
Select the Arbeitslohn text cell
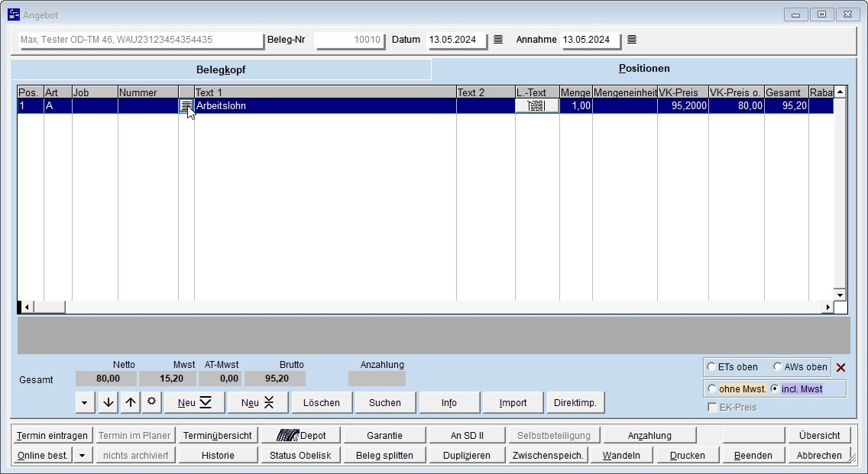pos(325,105)
